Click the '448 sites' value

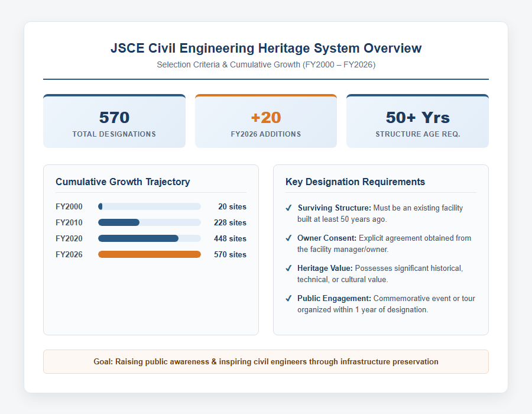point(230,238)
